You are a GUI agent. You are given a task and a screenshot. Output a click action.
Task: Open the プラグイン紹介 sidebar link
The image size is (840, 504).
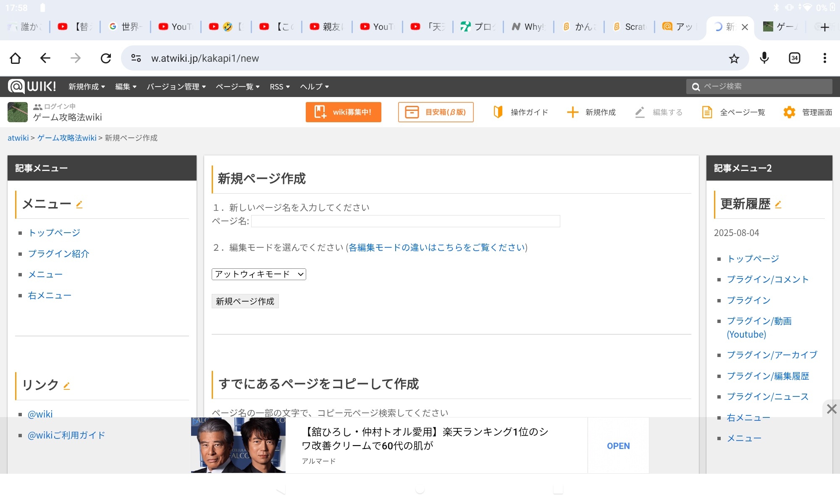(59, 254)
